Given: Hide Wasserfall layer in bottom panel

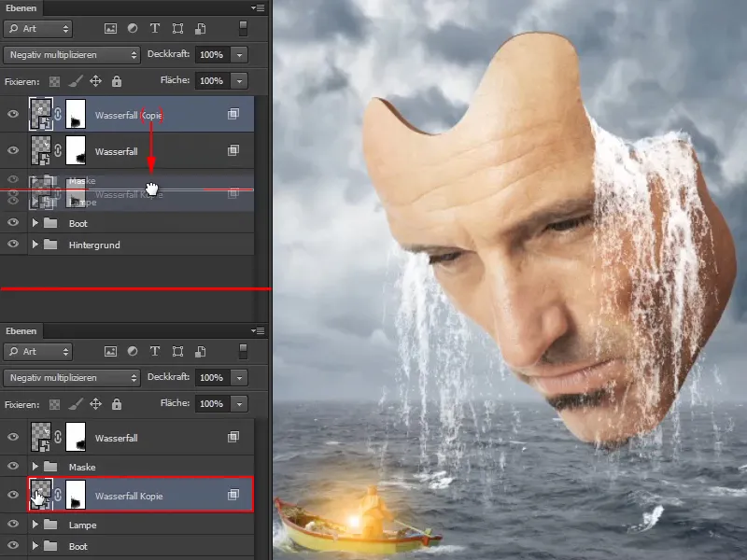Looking at the screenshot, I should coord(13,437).
